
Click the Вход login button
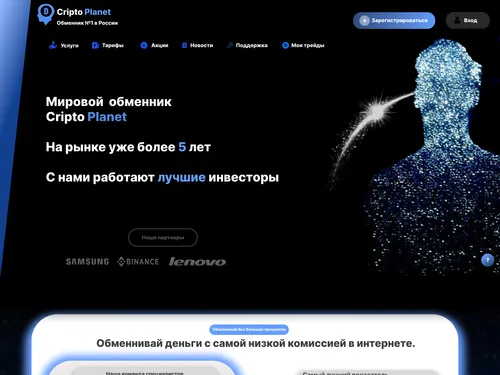pyautogui.click(x=468, y=20)
